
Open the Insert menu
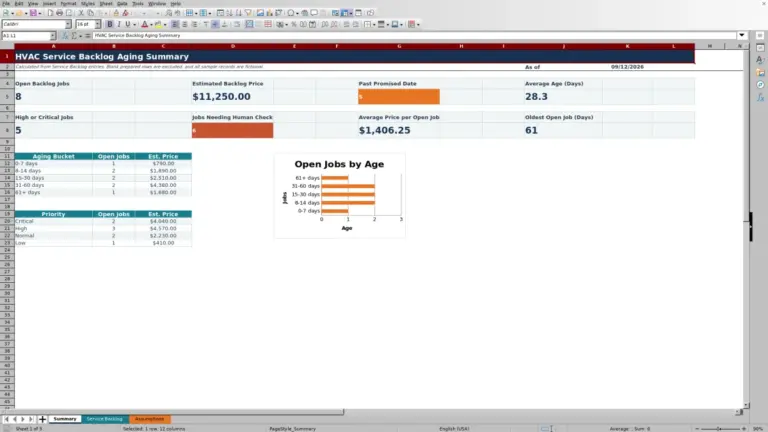[x=49, y=3]
